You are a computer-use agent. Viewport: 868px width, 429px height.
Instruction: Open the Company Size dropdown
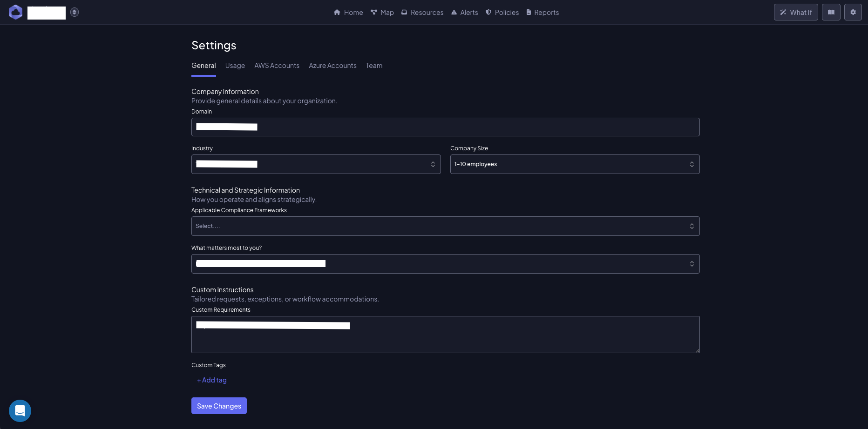pyautogui.click(x=575, y=164)
